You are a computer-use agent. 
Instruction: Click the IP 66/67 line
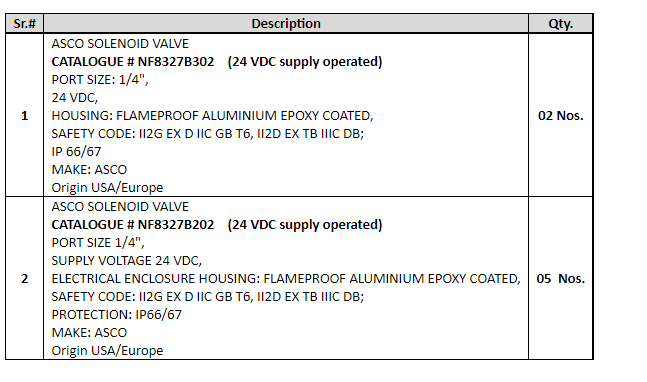(x=76, y=152)
